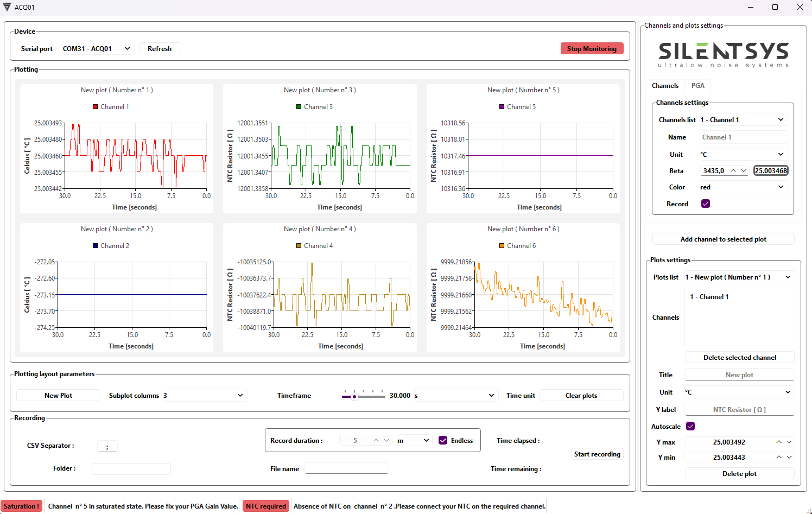This screenshot has height=514, width=812.
Task: Click the CSV Separator field
Action: coord(107,446)
